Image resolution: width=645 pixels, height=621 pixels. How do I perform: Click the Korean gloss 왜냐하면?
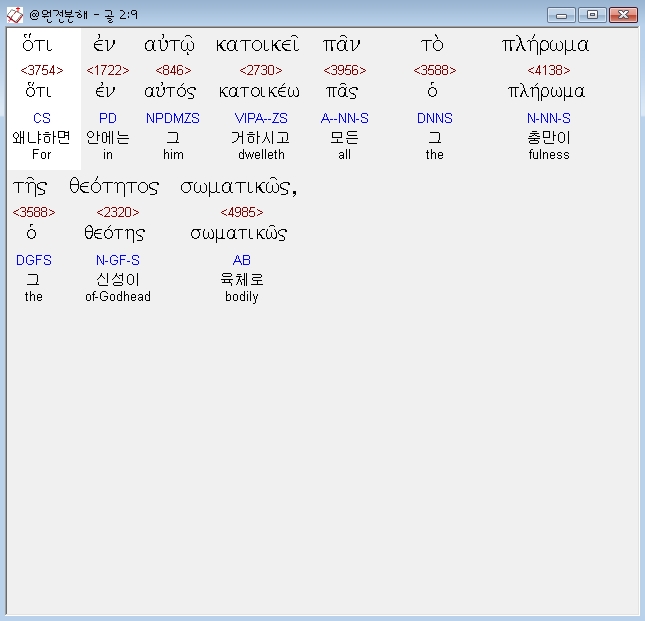click(42, 137)
